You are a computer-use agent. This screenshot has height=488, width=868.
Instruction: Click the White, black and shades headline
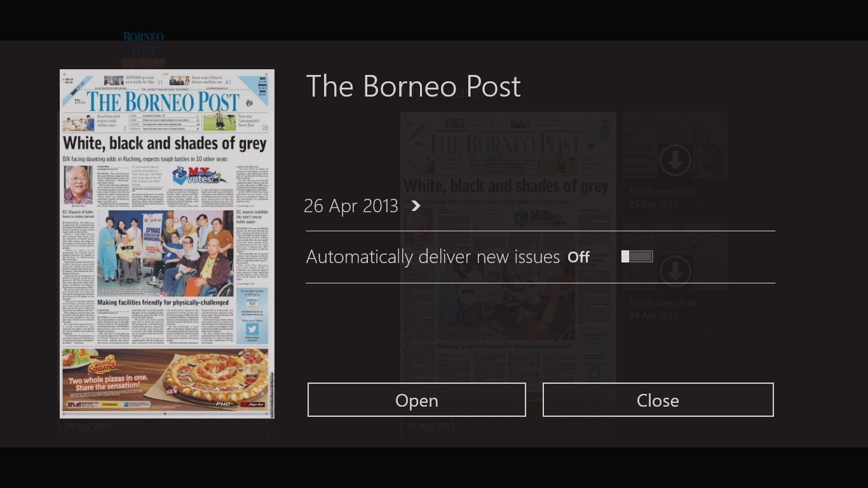tap(165, 143)
